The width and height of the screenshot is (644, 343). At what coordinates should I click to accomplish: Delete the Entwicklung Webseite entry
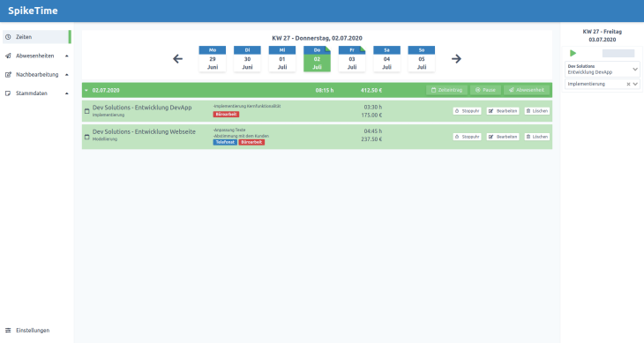pos(536,137)
